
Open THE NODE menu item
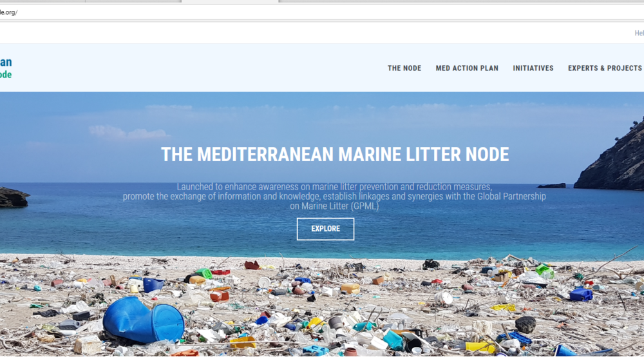coord(404,68)
